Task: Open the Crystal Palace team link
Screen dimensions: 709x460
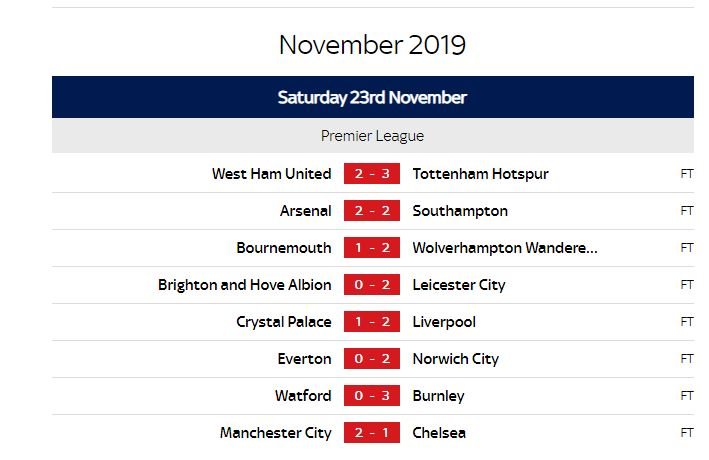Action: click(x=283, y=322)
